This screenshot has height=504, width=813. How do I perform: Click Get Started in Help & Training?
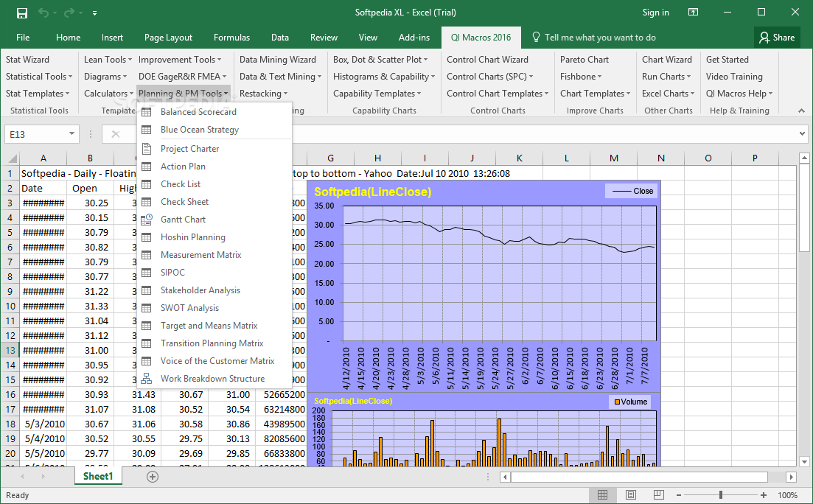[x=727, y=60]
